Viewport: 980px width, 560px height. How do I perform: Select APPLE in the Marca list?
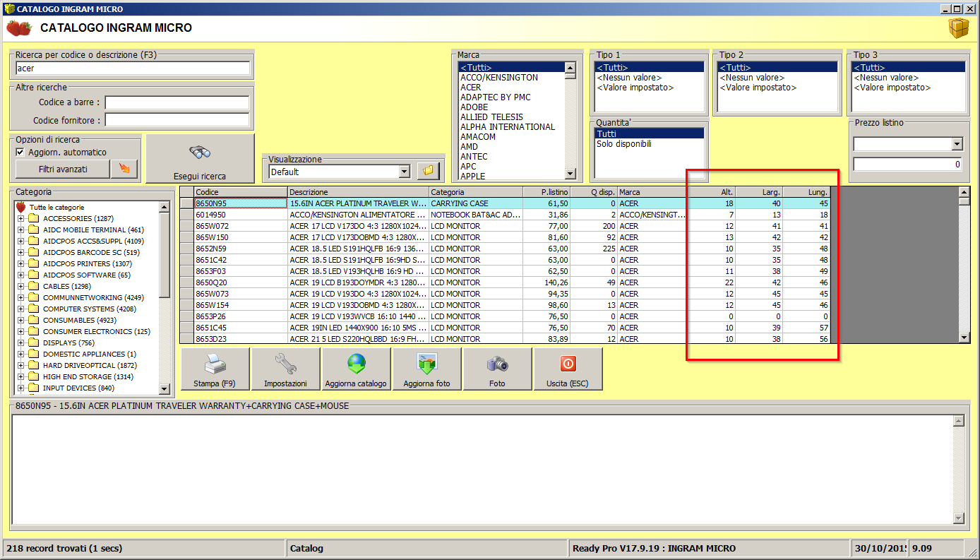(x=511, y=177)
